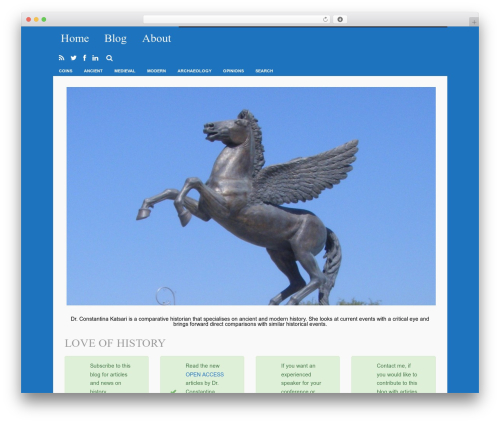500x423 pixels.
Task: Minimize the window with yellow button
Action: click(36, 19)
